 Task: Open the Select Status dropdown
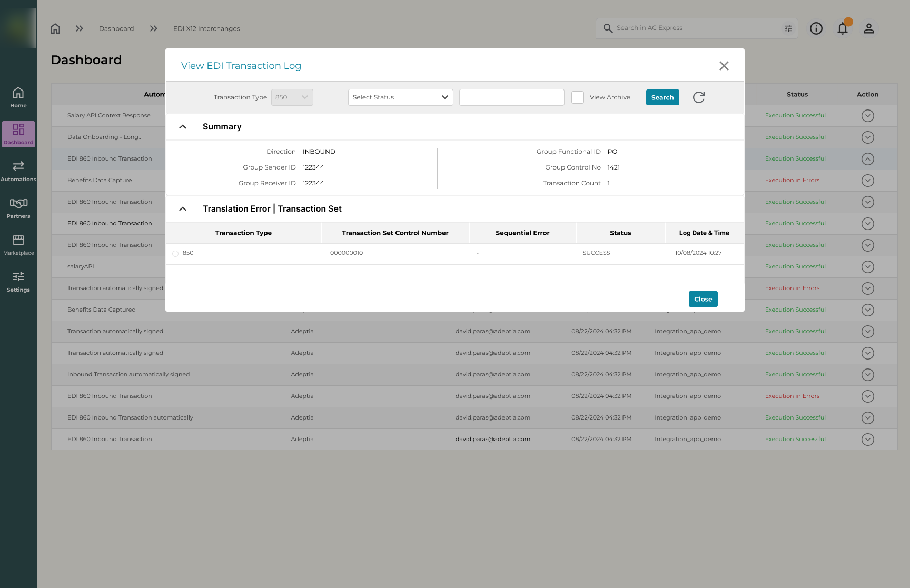pyautogui.click(x=400, y=97)
